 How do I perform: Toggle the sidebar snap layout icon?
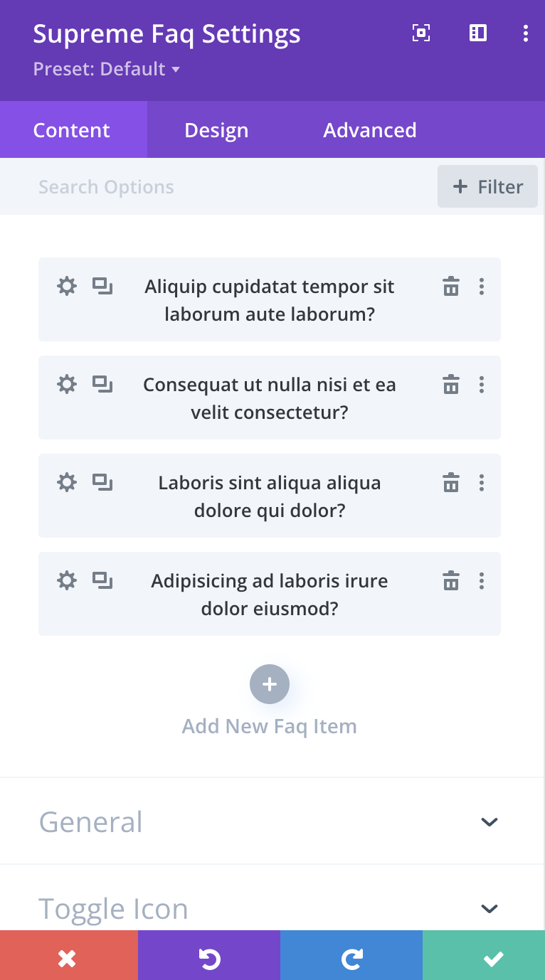[x=478, y=33]
